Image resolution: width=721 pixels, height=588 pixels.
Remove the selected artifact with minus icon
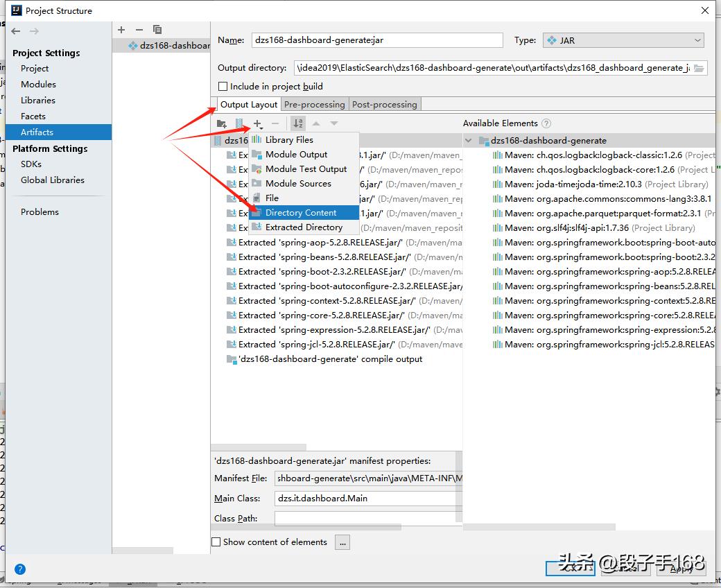pos(139,30)
